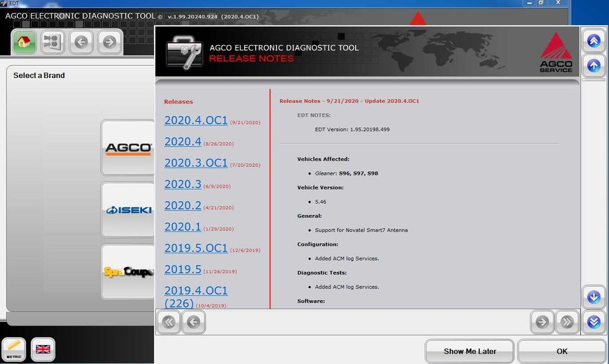Image resolution: width=609 pixels, height=364 pixels.
Task: Jump to bottom with double-down arrow
Action: pyautogui.click(x=593, y=322)
